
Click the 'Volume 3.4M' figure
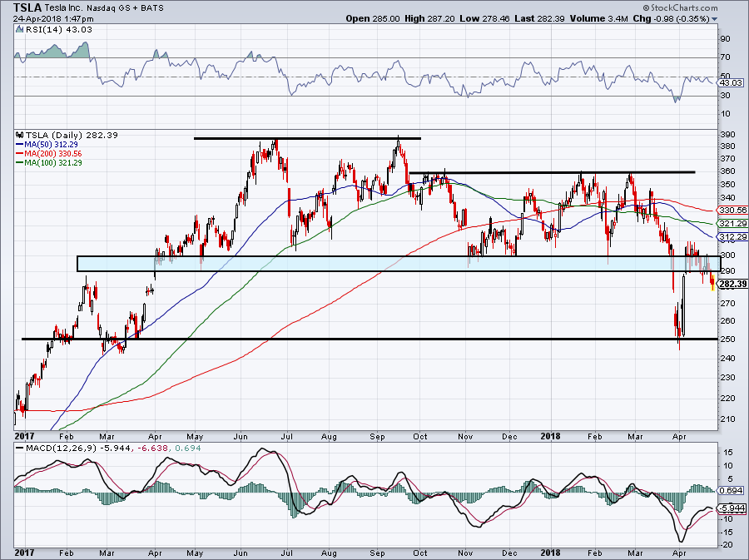(598, 18)
